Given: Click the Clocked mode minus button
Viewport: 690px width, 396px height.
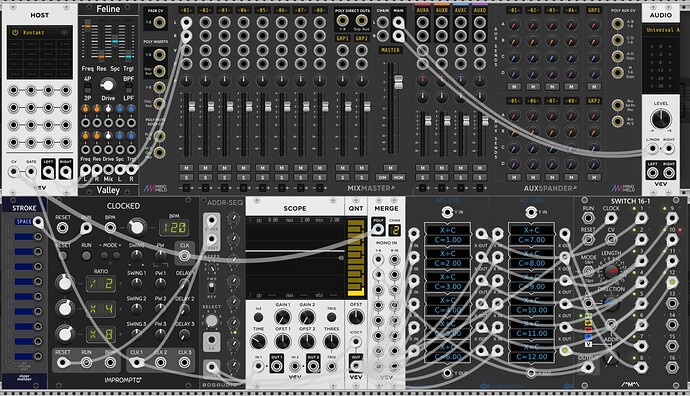Looking at the screenshot, I should coord(104,256).
